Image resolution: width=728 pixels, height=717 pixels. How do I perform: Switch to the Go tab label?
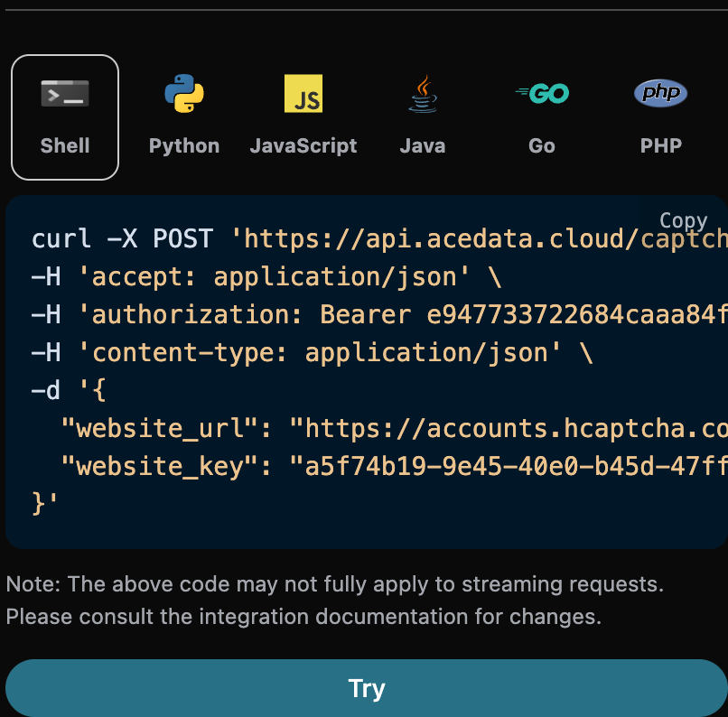541,145
